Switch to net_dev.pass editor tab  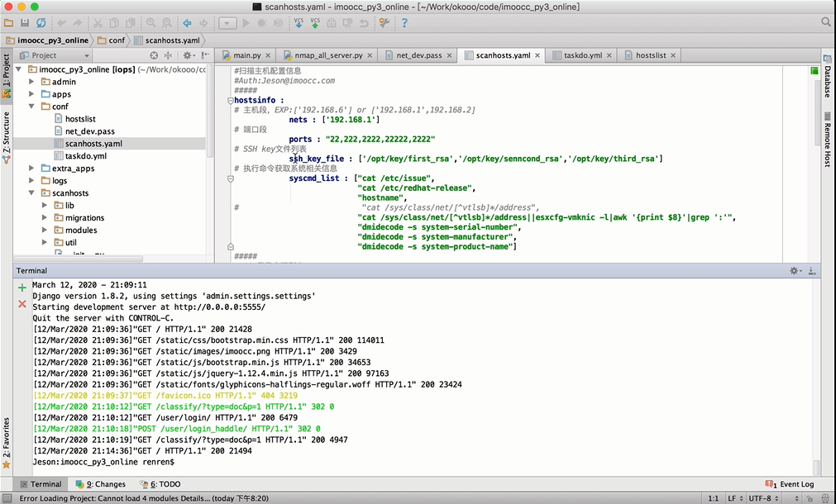pyautogui.click(x=419, y=55)
